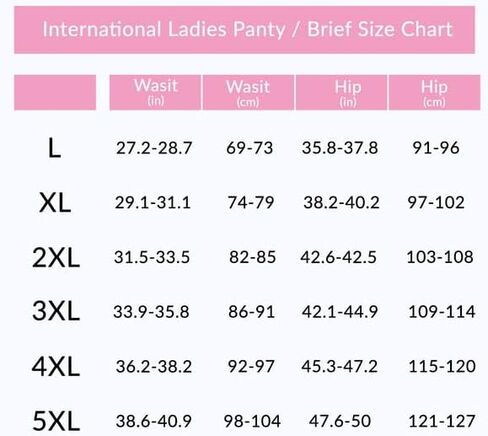Select the XL size row label
The image size is (488, 436).
coord(55,203)
